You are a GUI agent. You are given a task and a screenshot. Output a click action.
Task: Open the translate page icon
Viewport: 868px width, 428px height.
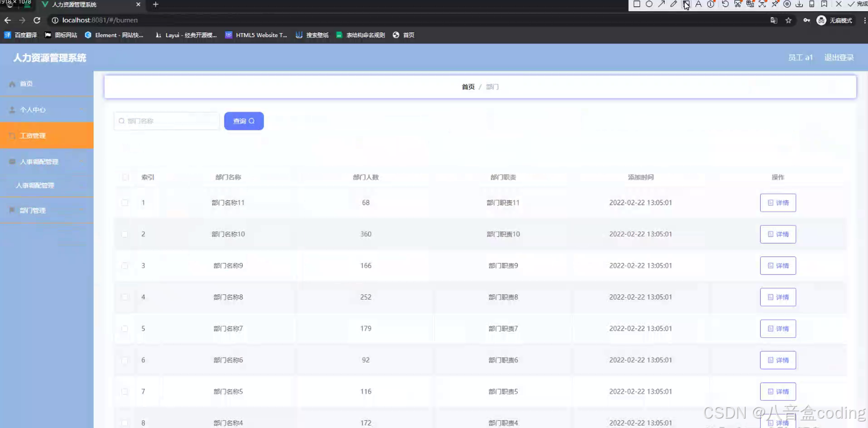pyautogui.click(x=774, y=20)
